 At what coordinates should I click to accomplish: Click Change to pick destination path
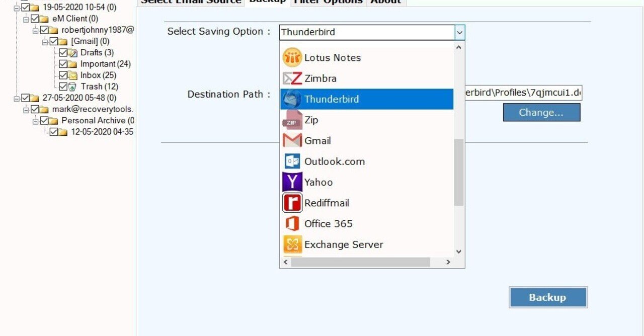click(541, 112)
